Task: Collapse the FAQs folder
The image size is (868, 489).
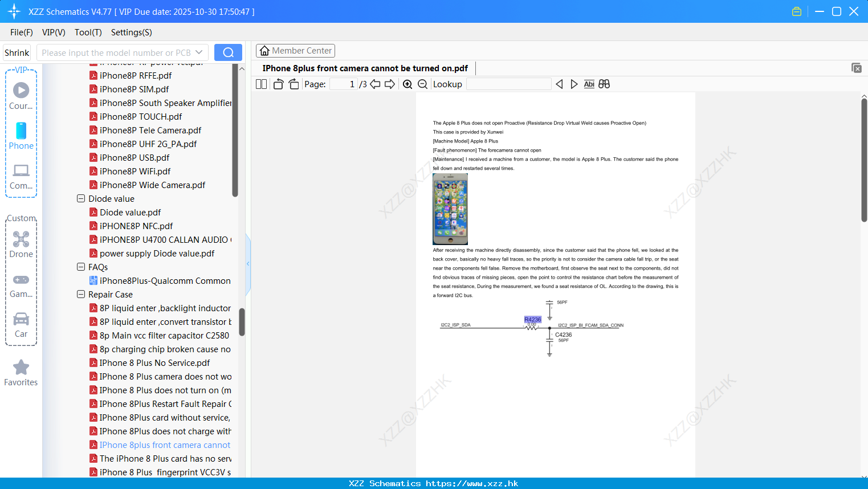Action: click(x=81, y=267)
